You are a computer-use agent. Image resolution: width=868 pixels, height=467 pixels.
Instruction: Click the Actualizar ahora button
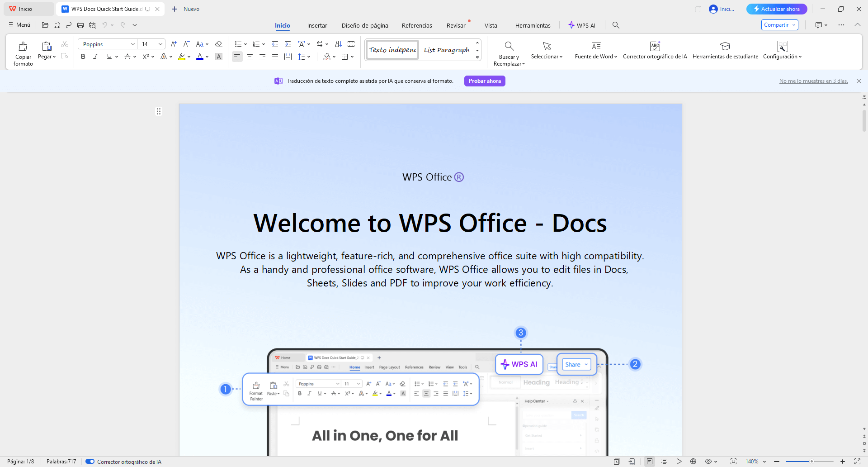point(777,9)
